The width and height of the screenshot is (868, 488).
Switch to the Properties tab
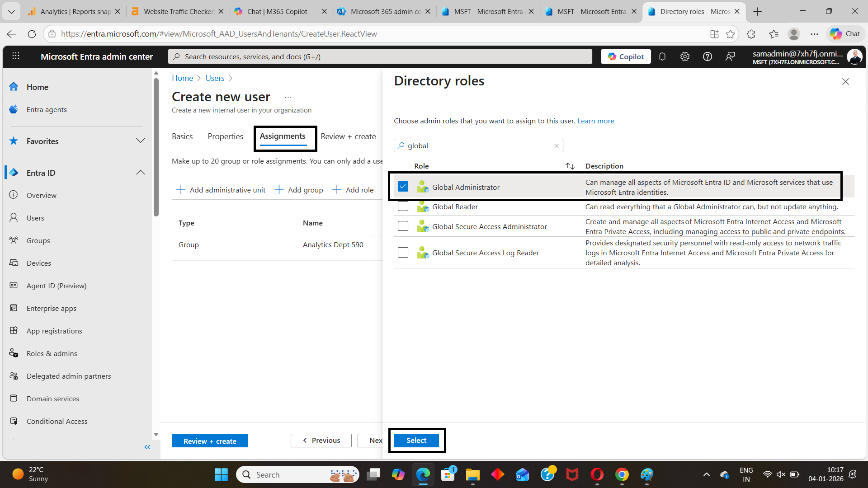(225, 136)
